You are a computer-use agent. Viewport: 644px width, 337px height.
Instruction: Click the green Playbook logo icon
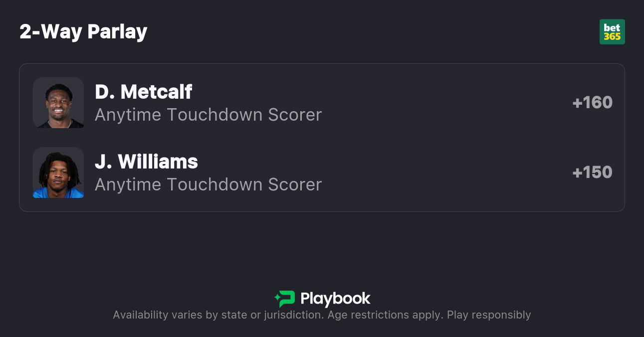click(285, 299)
